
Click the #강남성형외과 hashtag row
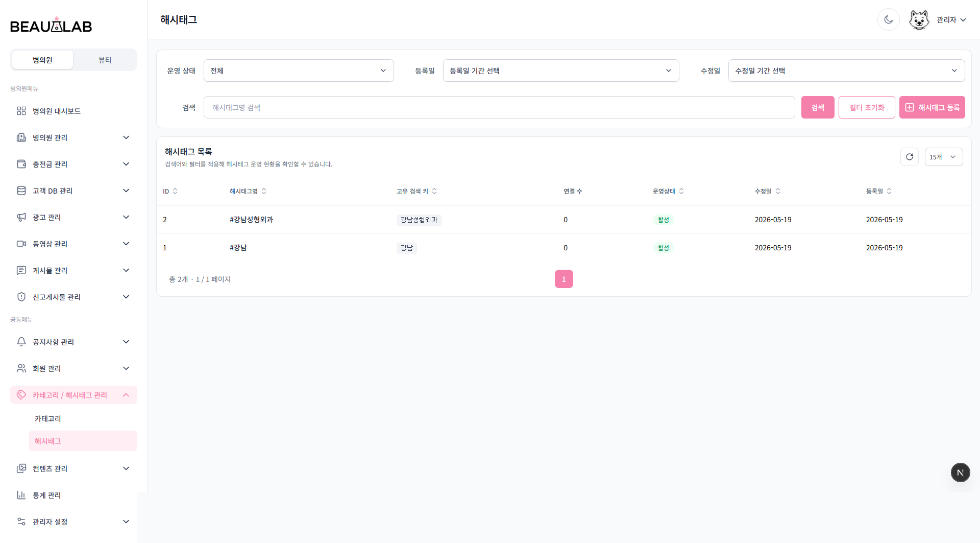point(563,220)
